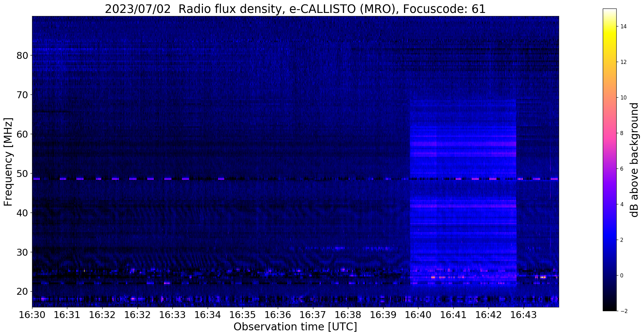Click the 16:40 tick on the time axis
The height and width of the screenshot is (336, 644).
coord(418,315)
